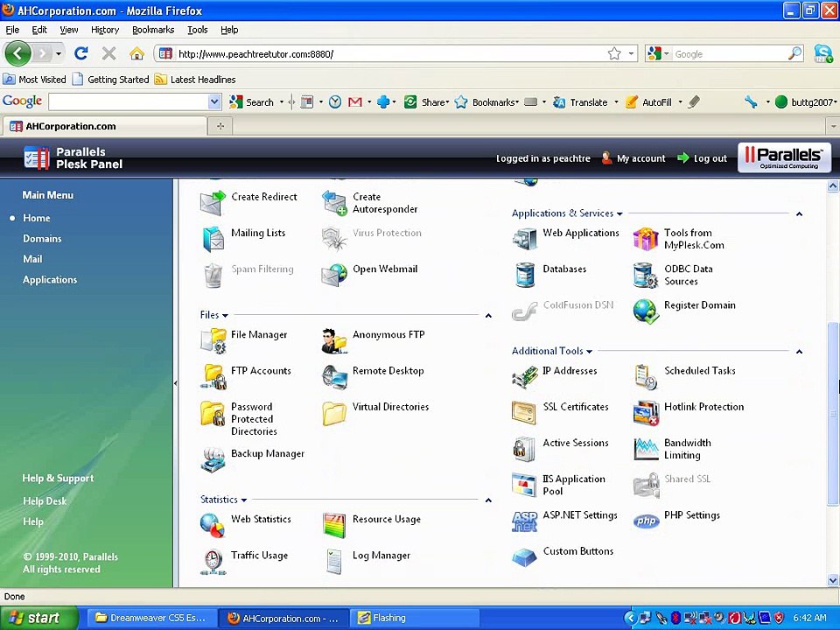Open the Mailing Lists icon

pyautogui.click(x=213, y=239)
